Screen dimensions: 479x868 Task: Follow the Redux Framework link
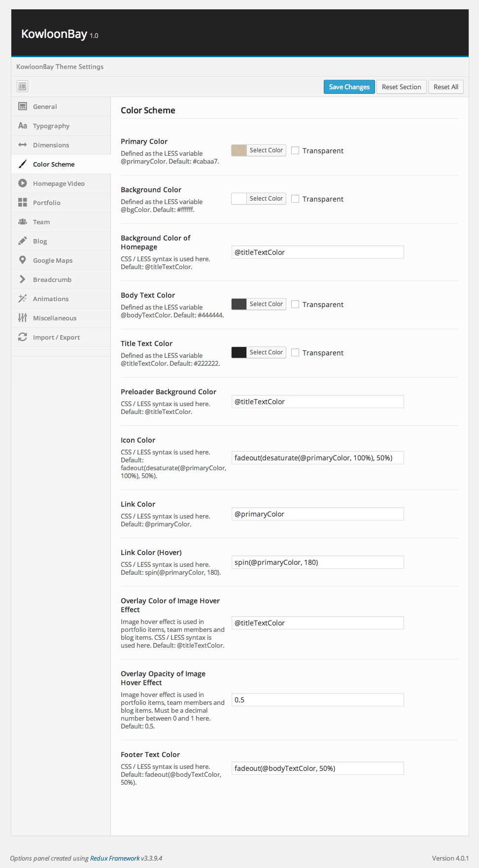pos(115,858)
